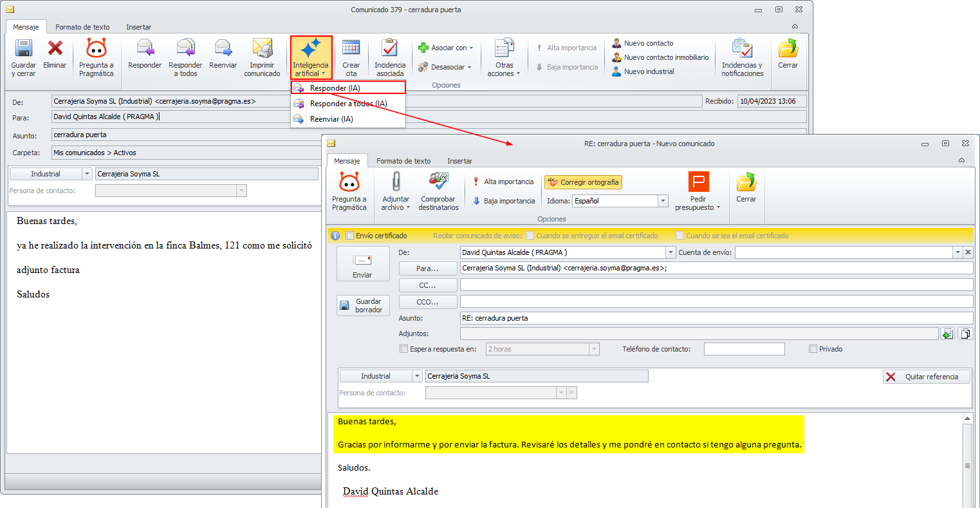This screenshot has width=980, height=508.
Task: Enable Espera respuesta en checkbox
Action: pos(404,349)
